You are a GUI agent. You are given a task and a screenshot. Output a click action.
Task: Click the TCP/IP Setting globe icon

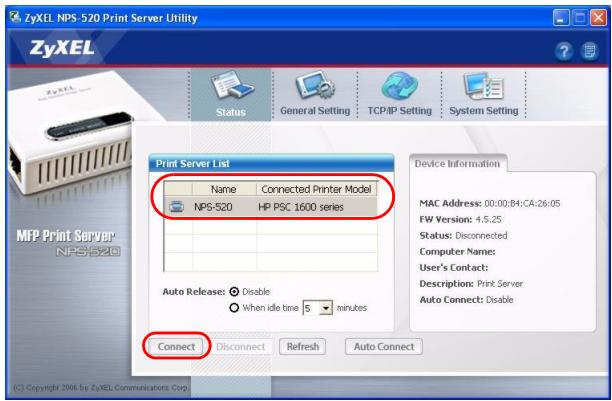click(399, 86)
